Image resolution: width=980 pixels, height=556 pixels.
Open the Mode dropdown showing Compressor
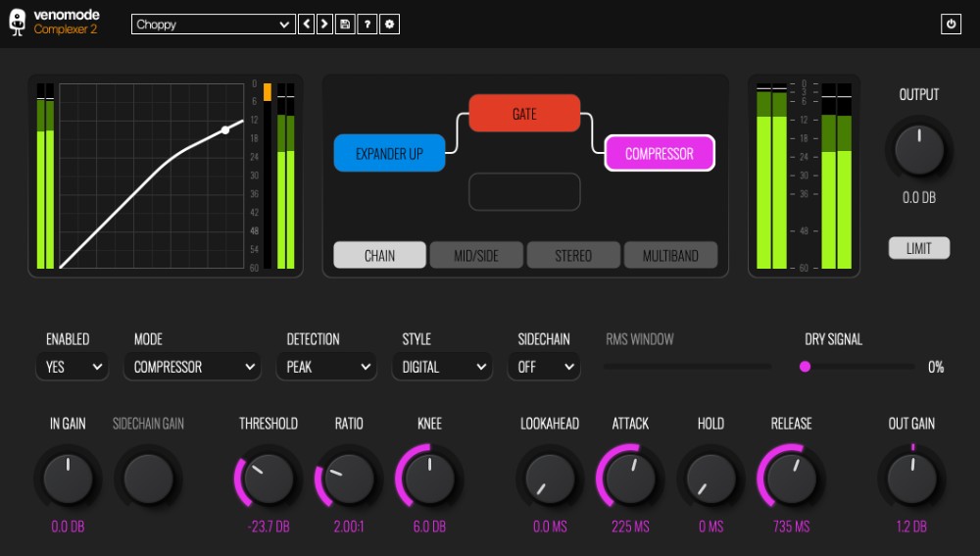click(x=192, y=367)
